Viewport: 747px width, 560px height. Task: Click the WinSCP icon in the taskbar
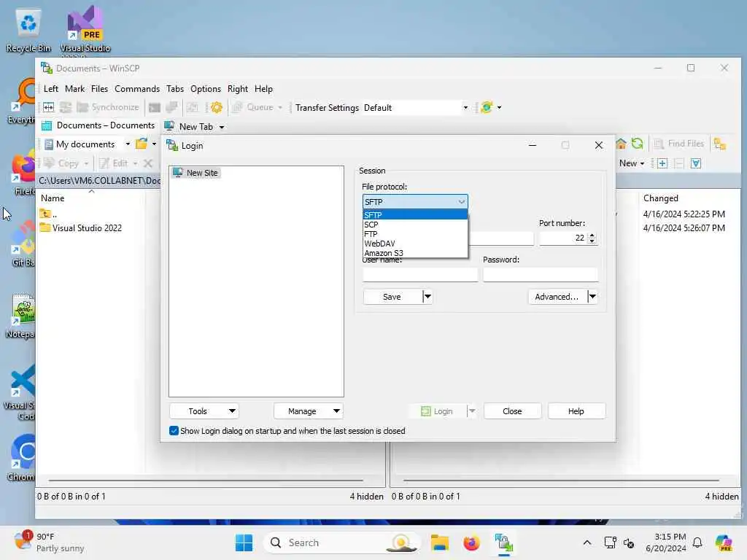tap(503, 542)
